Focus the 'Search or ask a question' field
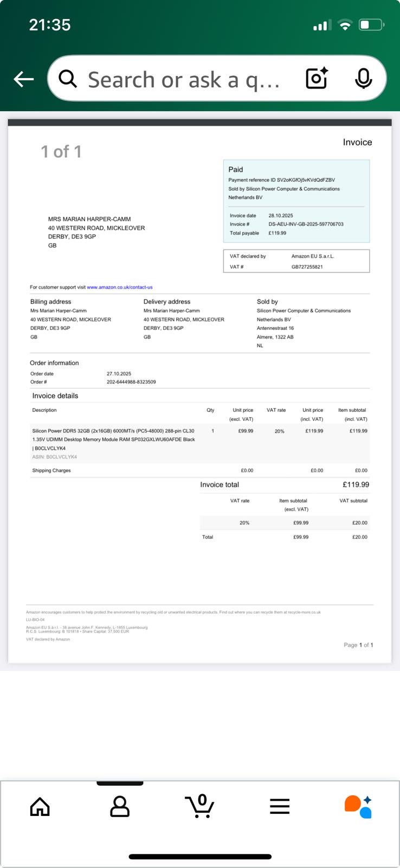The image size is (400, 868). (184, 80)
